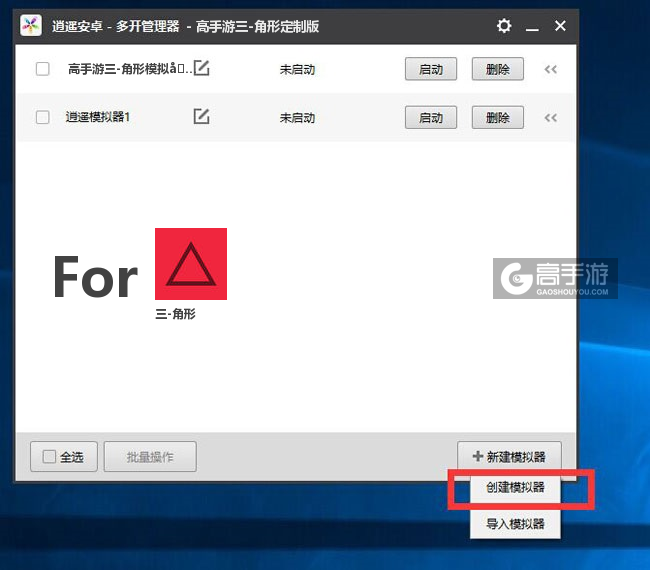Choose 导入模拟器 from the popup menu
Image resolution: width=650 pixels, height=570 pixels.
click(x=515, y=524)
